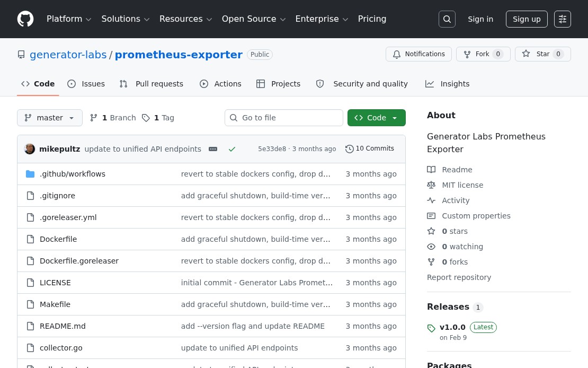Click the tag icon next to 1 Tag
Viewport: 588px width, 368px height.
click(x=146, y=118)
